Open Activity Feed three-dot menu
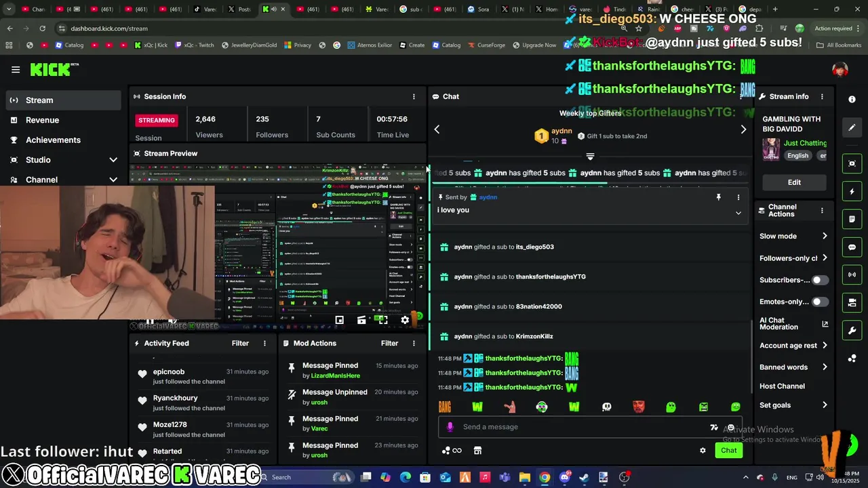868x488 pixels. (x=264, y=343)
